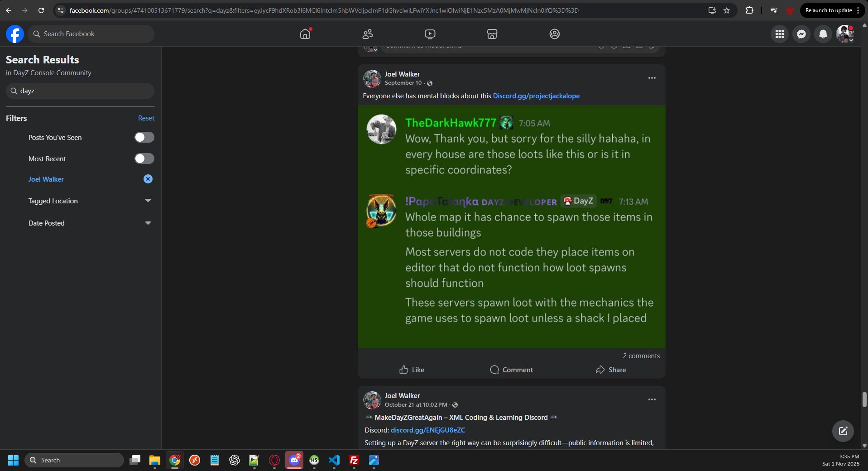
Task: Click Joel Walker's avatar on the September 10 post
Action: click(372, 79)
